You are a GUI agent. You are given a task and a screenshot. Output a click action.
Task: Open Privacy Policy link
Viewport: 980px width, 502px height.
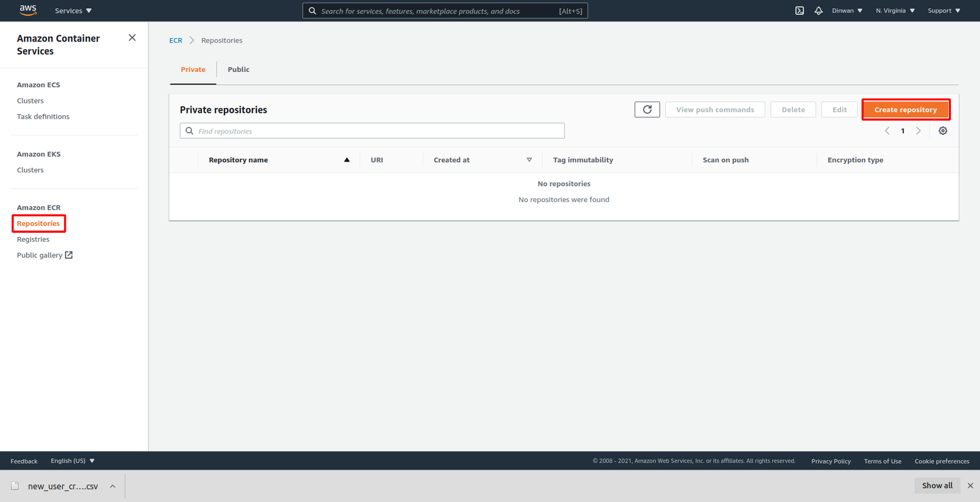click(831, 461)
